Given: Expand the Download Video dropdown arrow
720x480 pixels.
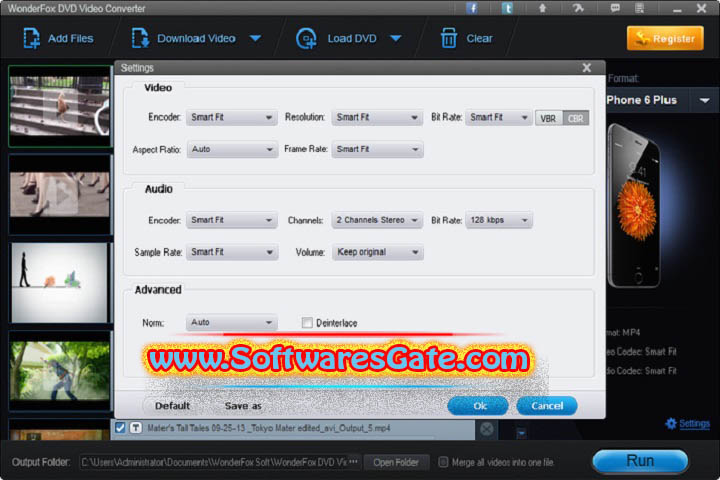Looking at the screenshot, I should [255, 38].
